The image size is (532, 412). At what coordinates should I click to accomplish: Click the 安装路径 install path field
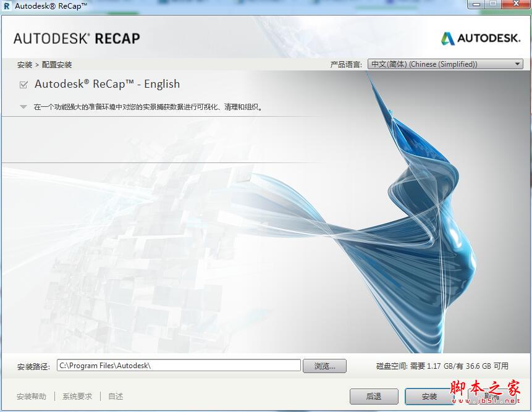[x=179, y=366]
